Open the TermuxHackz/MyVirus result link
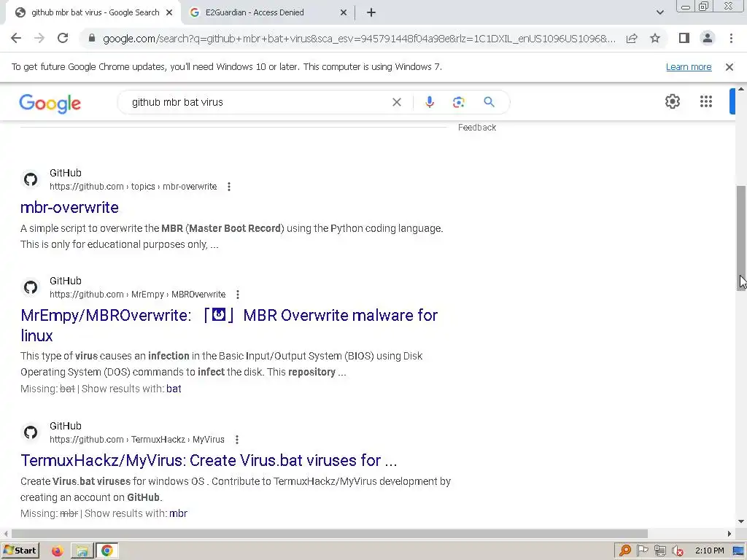 (209, 461)
